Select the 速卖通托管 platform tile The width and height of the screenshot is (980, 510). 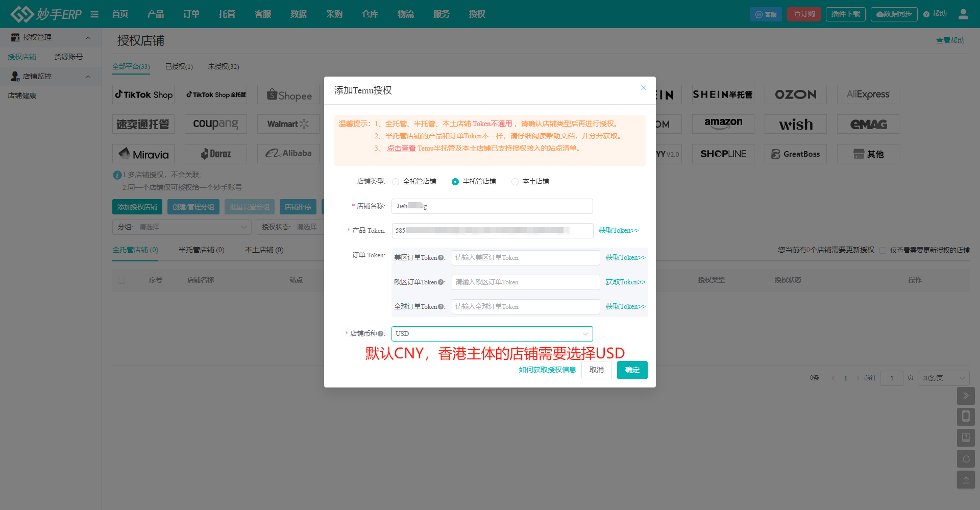coord(143,124)
